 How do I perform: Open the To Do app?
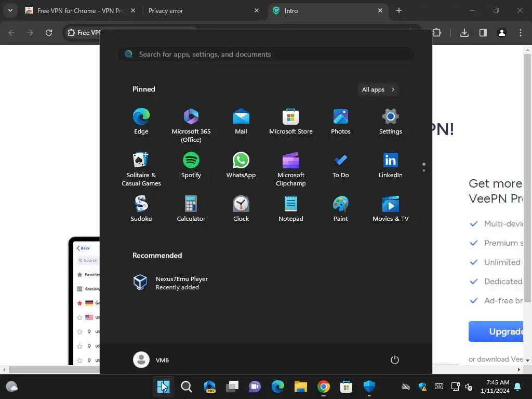(341, 165)
